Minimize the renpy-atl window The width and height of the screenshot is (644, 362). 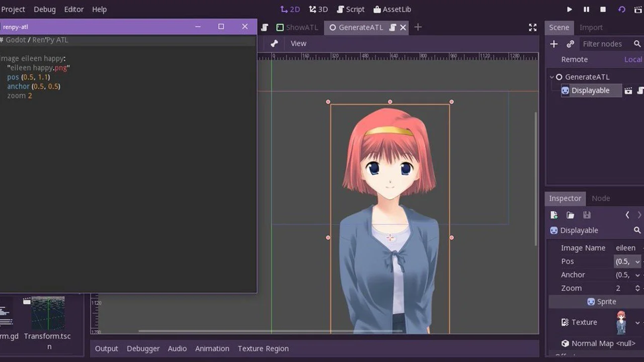198,27
